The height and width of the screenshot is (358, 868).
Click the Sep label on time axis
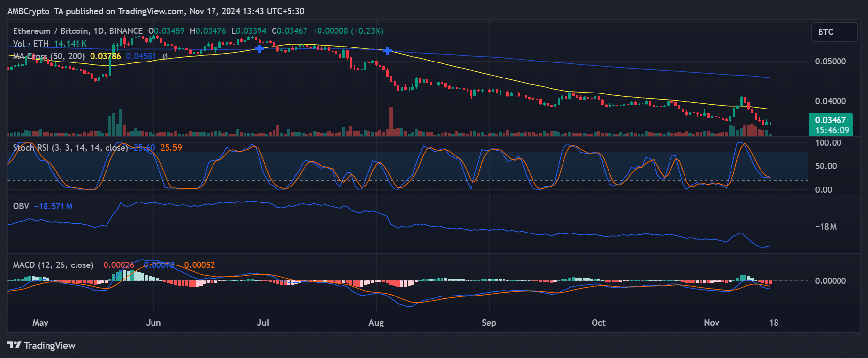[x=489, y=323]
